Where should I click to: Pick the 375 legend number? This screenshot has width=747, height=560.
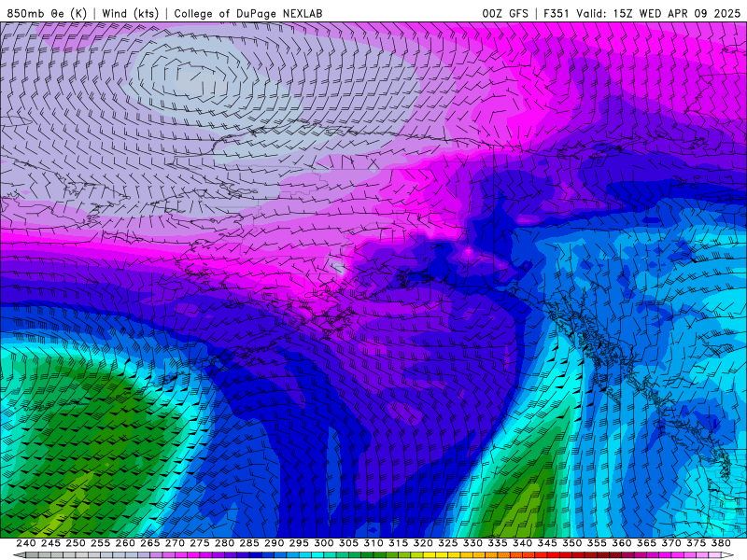(696, 543)
